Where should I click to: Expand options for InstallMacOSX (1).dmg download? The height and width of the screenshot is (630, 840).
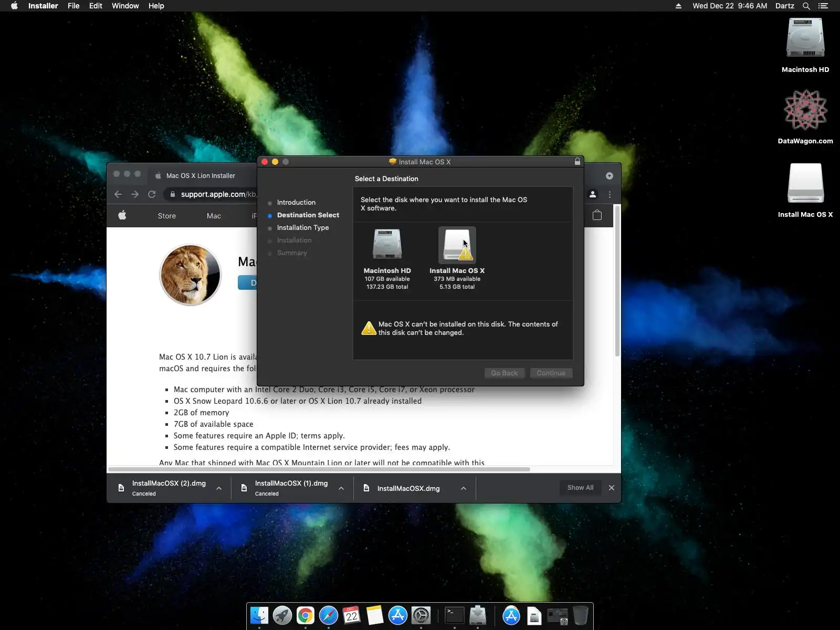tap(341, 488)
